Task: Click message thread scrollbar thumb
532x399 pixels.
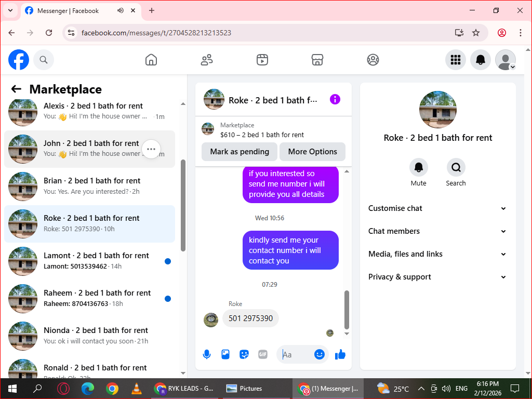Action: coord(347,310)
